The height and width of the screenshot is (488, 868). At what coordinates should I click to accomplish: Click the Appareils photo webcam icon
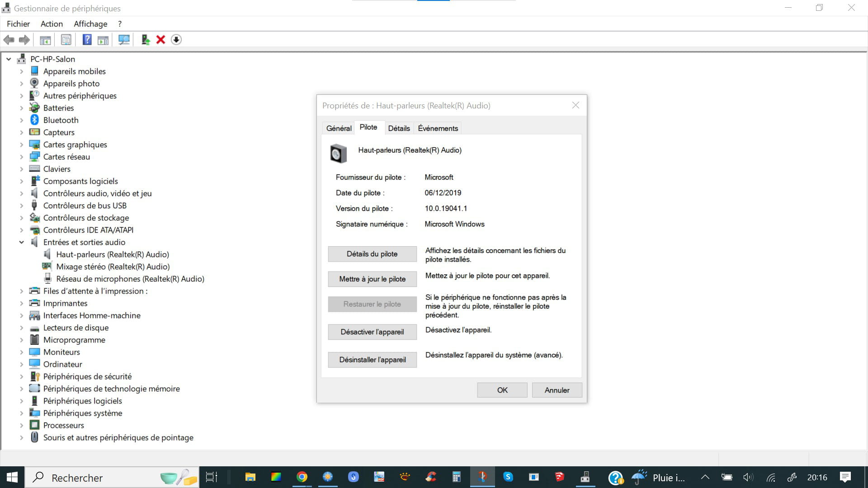[34, 83]
